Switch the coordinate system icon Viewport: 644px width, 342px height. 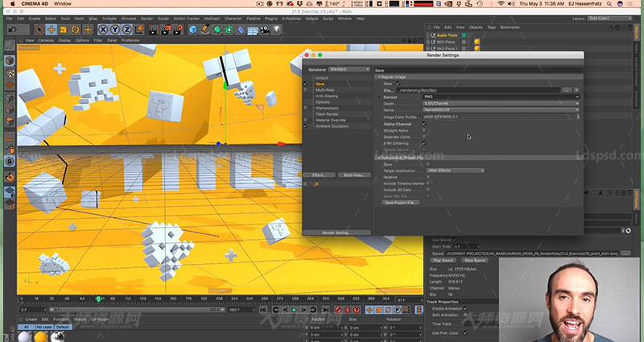coord(139,30)
